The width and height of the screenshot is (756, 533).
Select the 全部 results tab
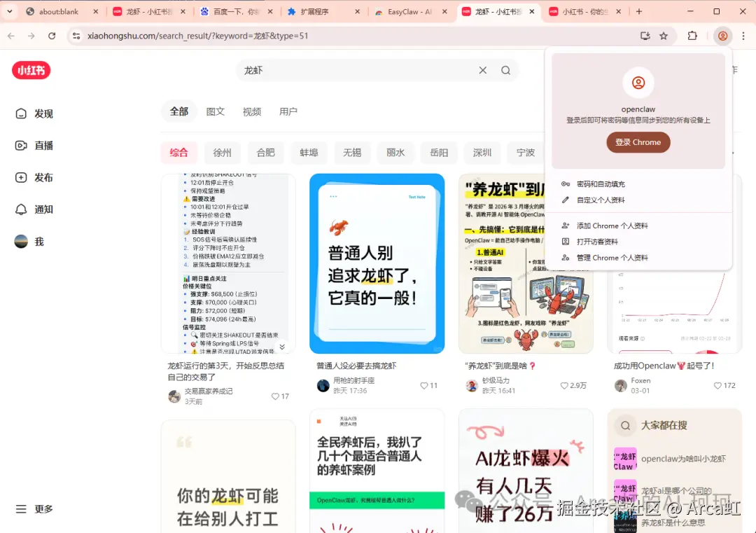[179, 111]
